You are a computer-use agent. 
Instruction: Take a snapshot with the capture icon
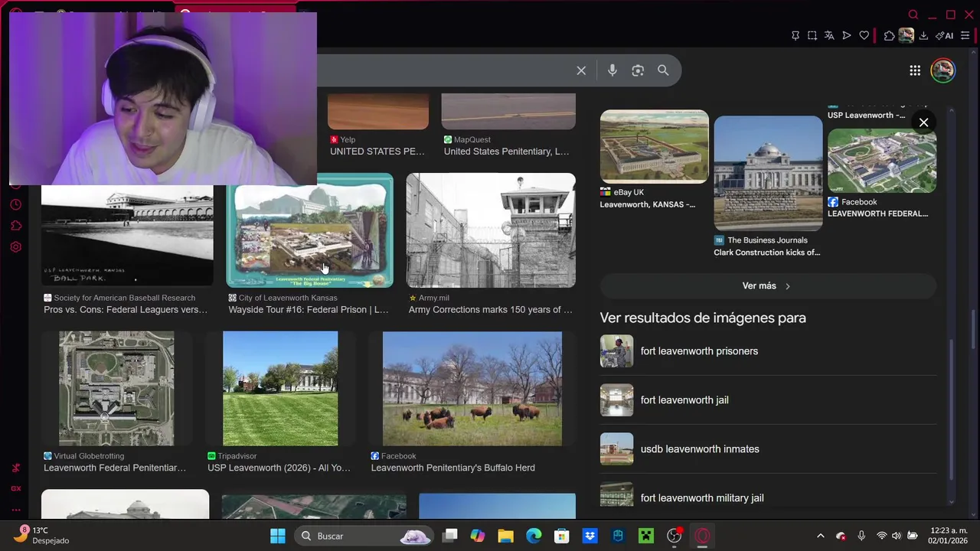tap(812, 35)
